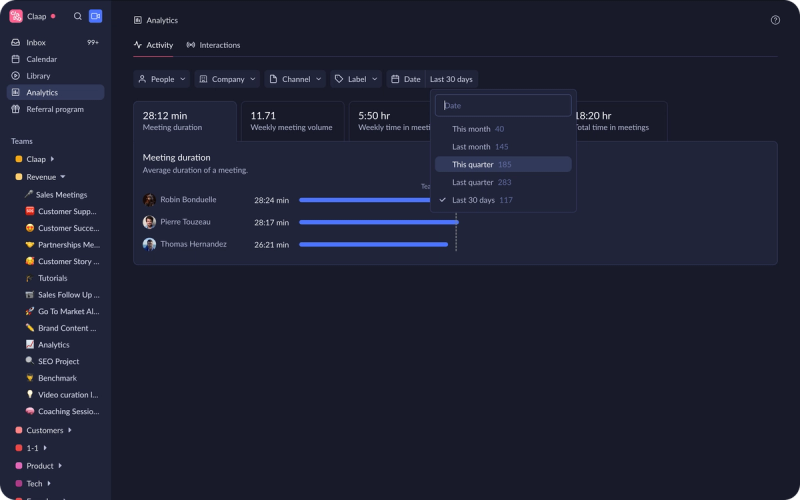Image resolution: width=800 pixels, height=500 pixels.
Task: Click Thomas Hernandez's avatar
Action: pyautogui.click(x=149, y=244)
